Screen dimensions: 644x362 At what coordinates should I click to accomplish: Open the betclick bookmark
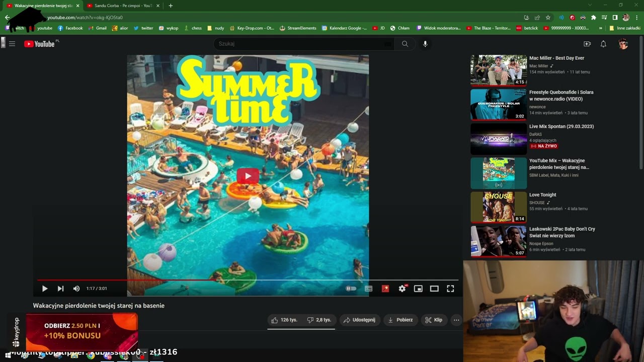click(527, 28)
